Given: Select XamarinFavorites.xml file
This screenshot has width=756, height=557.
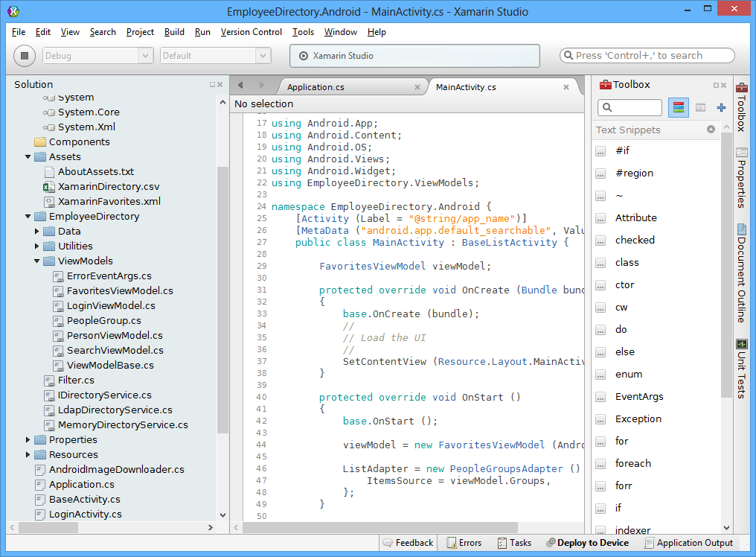Looking at the screenshot, I should (109, 202).
